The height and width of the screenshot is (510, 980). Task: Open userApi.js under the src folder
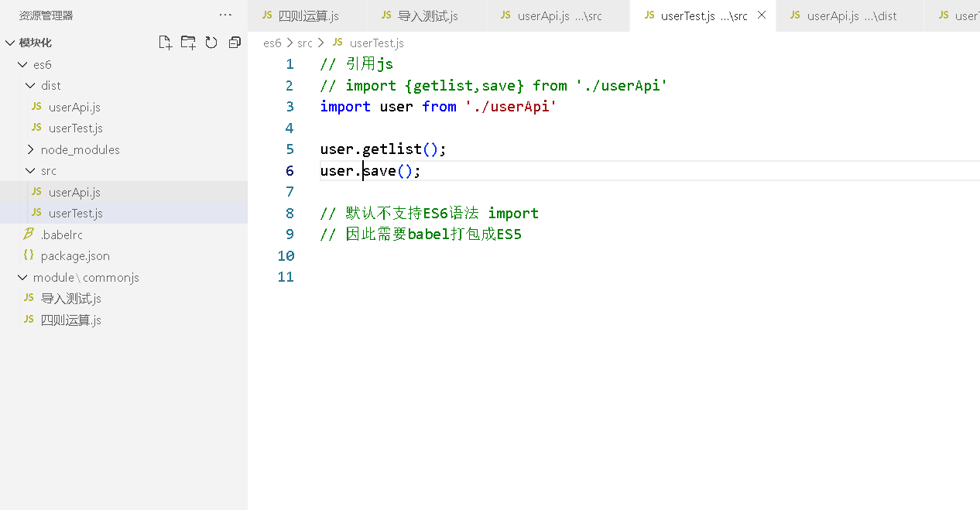[x=74, y=192]
